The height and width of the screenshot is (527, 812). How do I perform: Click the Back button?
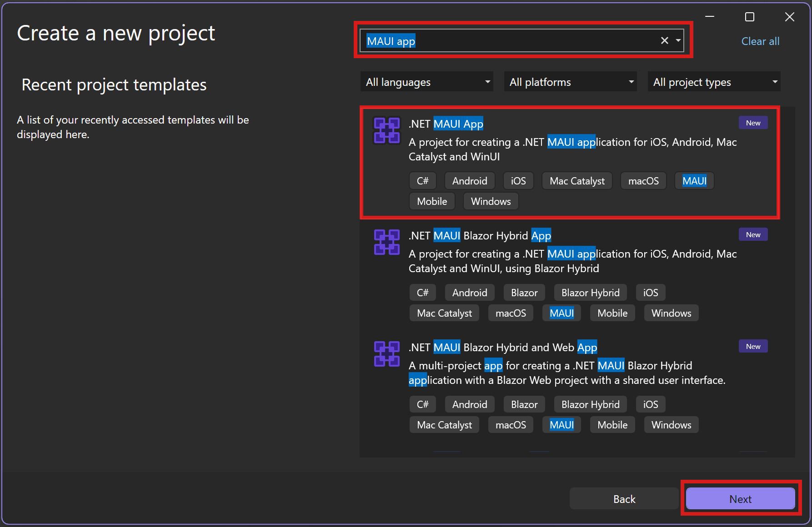pos(624,499)
